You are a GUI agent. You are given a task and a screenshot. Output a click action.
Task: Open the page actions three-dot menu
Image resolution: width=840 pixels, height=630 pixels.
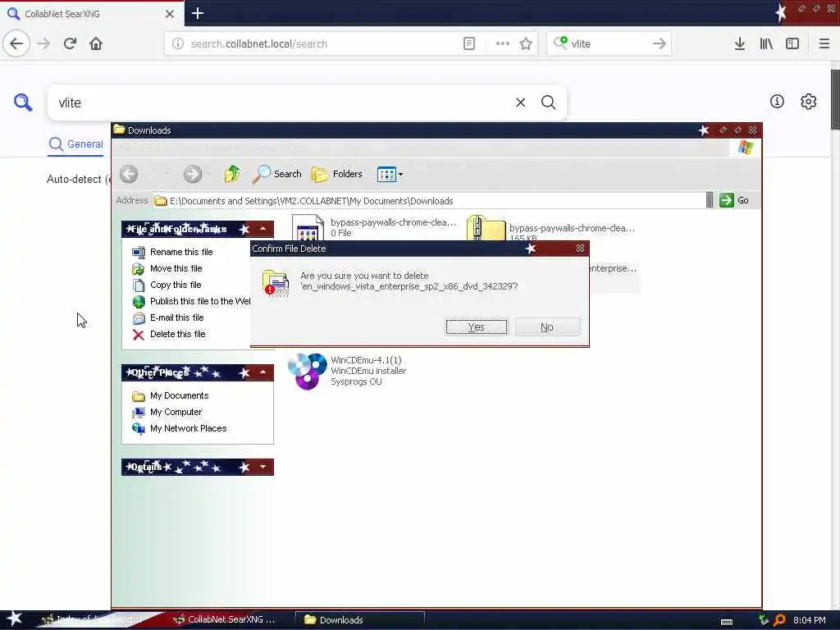503,44
